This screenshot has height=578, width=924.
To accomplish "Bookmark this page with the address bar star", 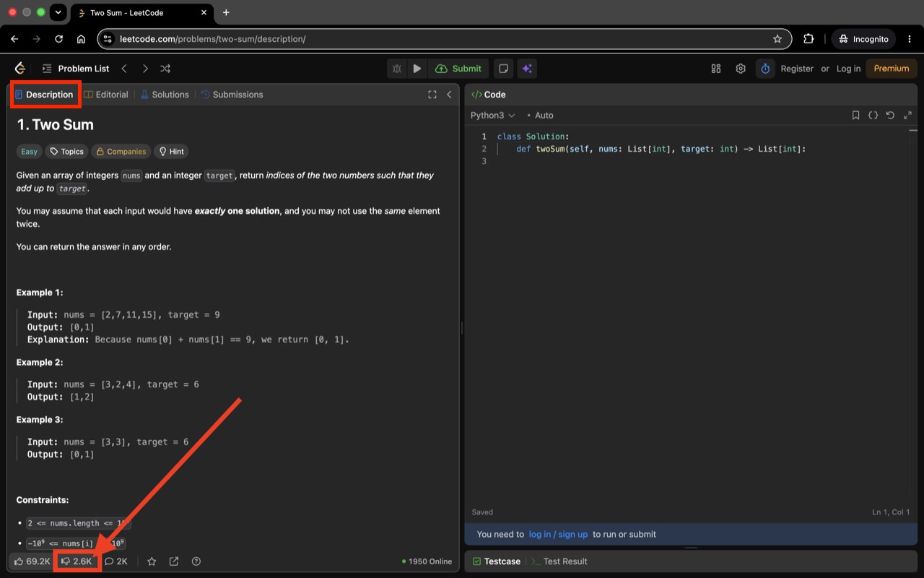I will pyautogui.click(x=777, y=39).
